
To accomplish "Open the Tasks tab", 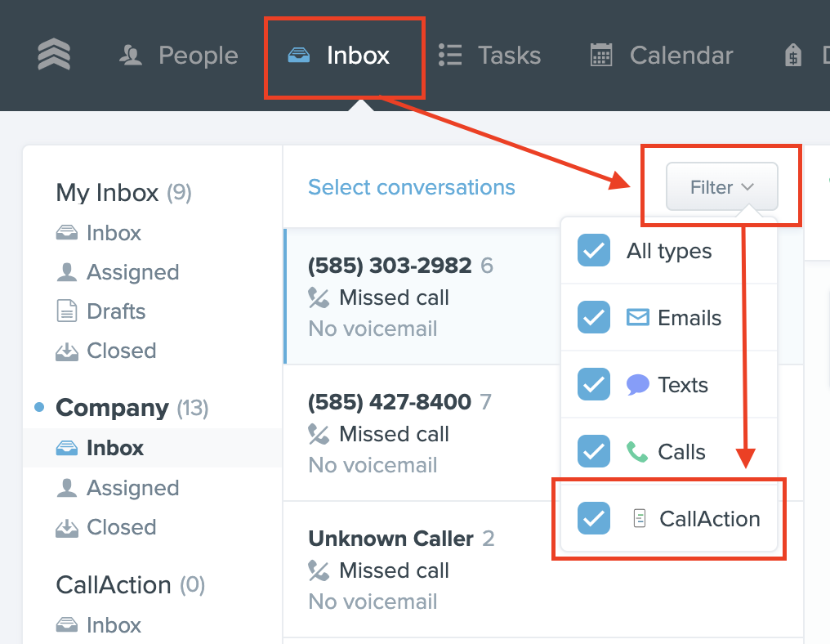I will 489,55.
